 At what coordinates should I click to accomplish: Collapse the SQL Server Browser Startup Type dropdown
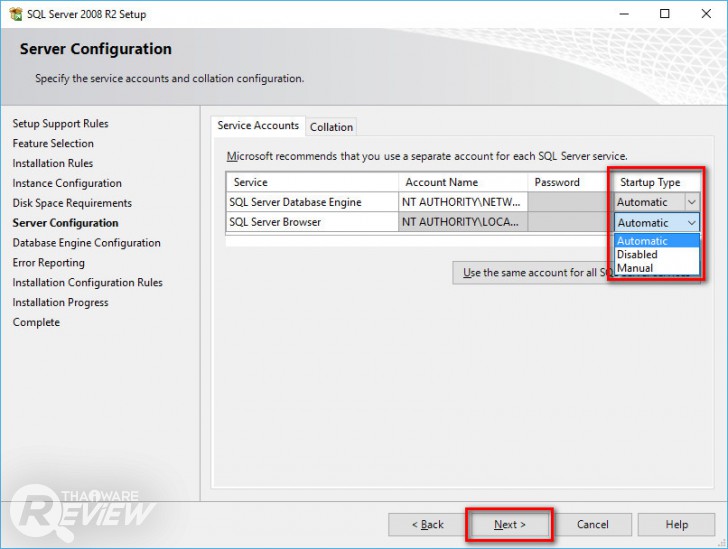coord(691,222)
